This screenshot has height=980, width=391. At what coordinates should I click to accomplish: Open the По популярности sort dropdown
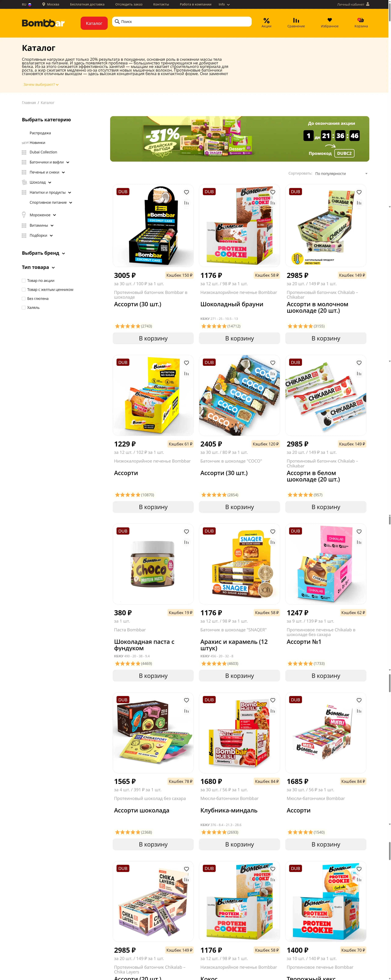tap(341, 174)
